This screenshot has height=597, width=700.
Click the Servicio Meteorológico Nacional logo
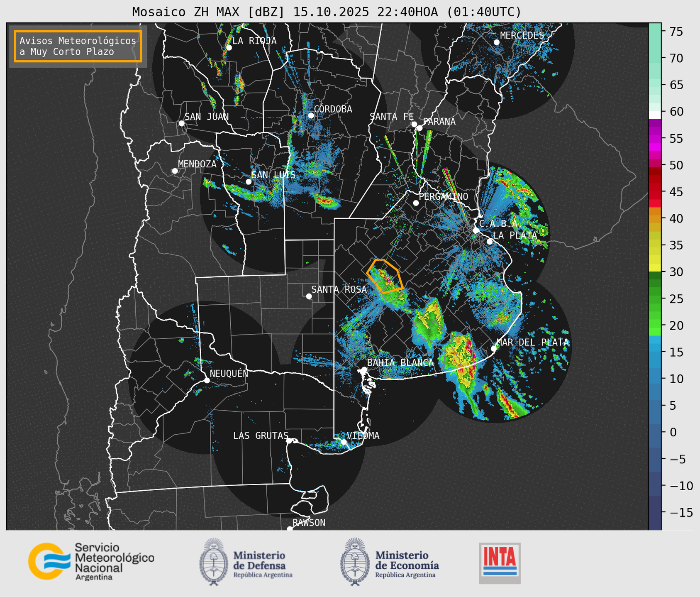tap(91, 561)
